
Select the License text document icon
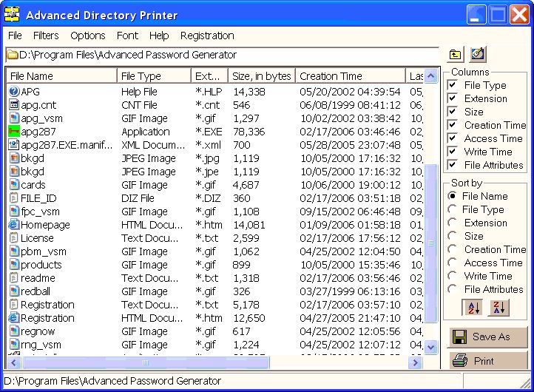point(14,238)
